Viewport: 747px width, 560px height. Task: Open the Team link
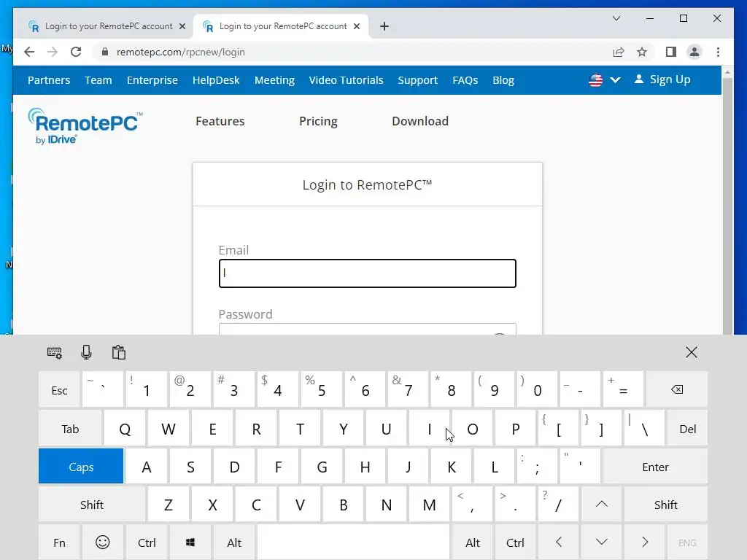point(98,80)
